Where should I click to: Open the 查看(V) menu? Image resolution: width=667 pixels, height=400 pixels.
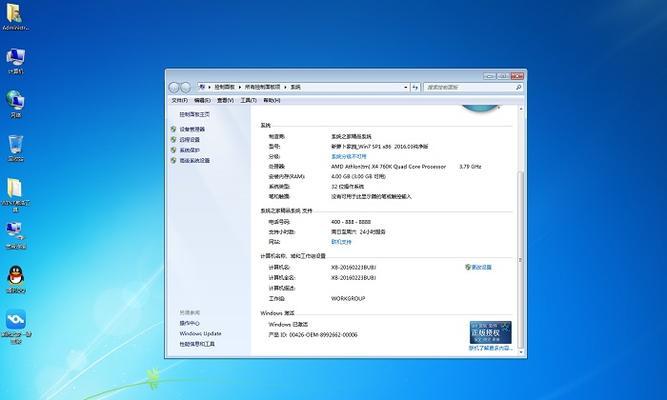225,100
